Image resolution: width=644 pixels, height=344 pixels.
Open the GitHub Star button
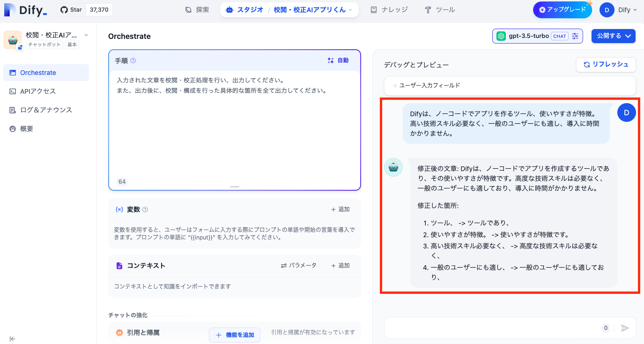tap(71, 9)
